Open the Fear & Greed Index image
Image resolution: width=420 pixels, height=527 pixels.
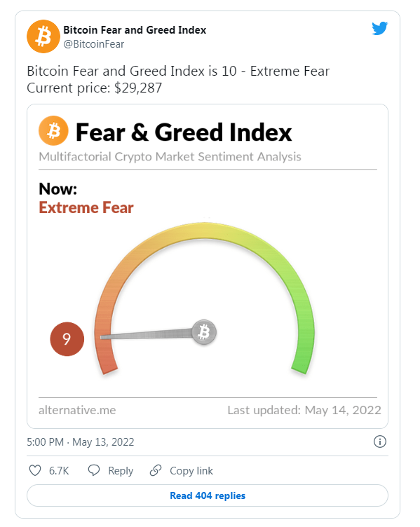pos(208,266)
